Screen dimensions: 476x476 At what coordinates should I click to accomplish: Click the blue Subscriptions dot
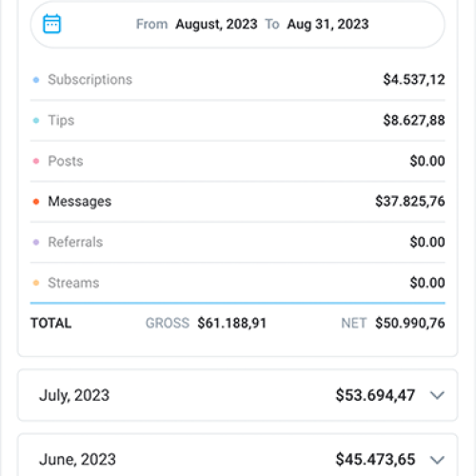pyautogui.click(x=36, y=80)
